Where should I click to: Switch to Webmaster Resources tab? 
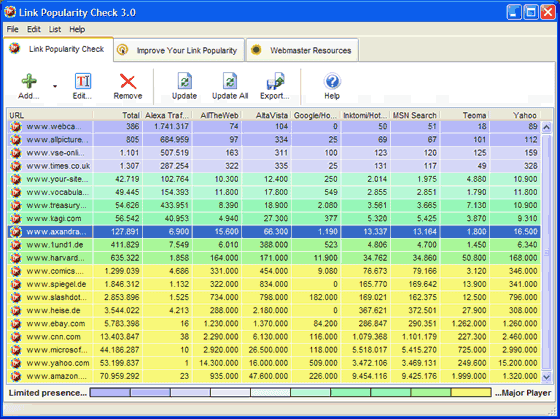click(302, 50)
